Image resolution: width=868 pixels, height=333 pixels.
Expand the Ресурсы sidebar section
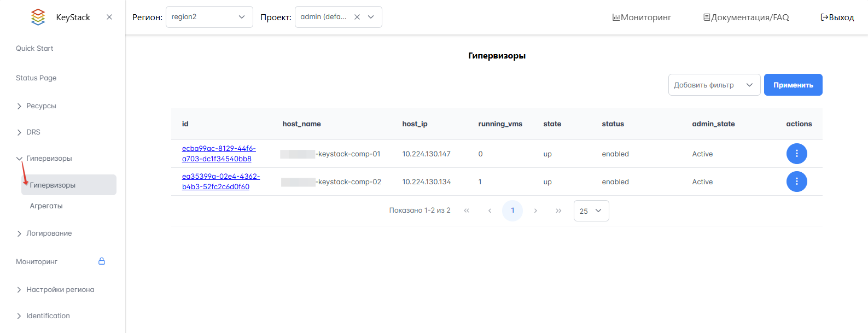click(41, 106)
